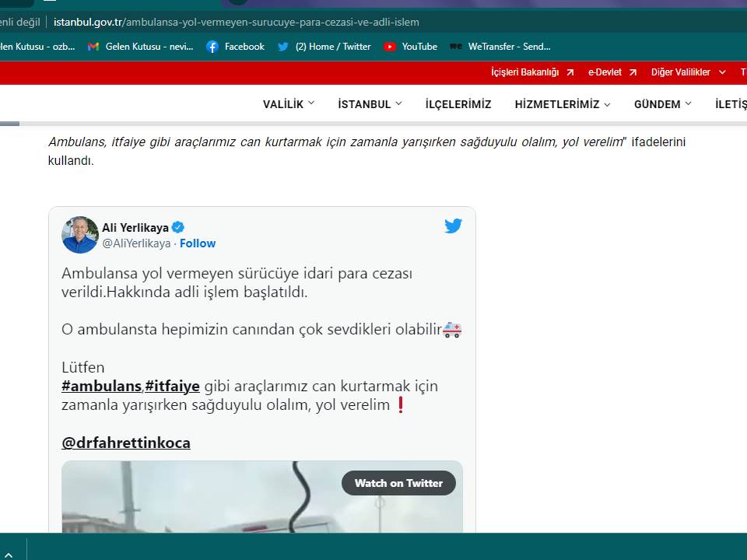Open the @drfahrettinkoca mention
The height and width of the screenshot is (560, 747).
click(126, 443)
